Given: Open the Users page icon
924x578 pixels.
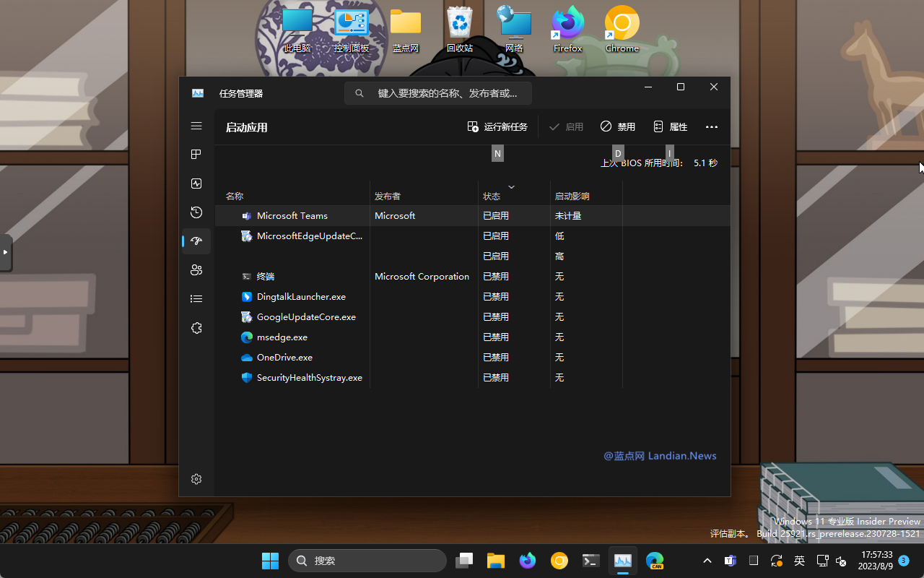Looking at the screenshot, I should click(196, 270).
